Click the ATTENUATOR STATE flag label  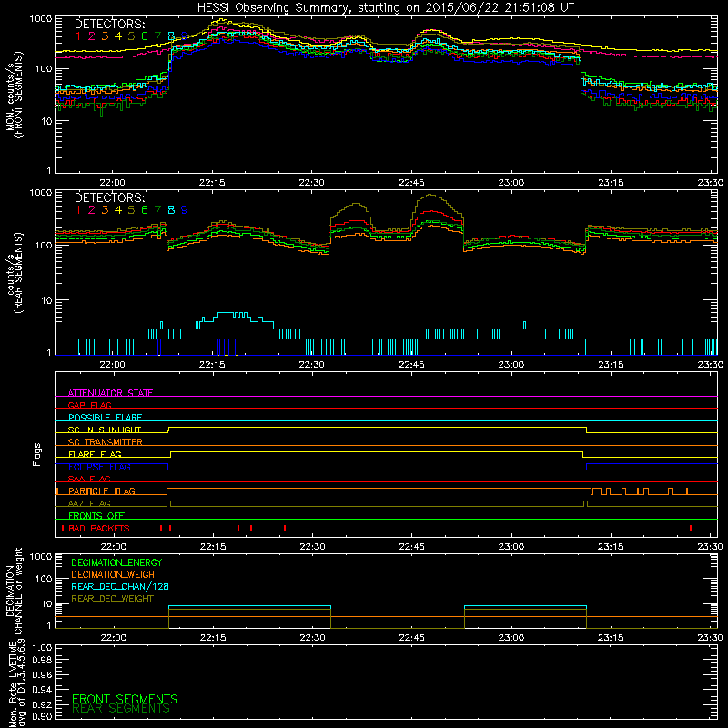tap(110, 393)
